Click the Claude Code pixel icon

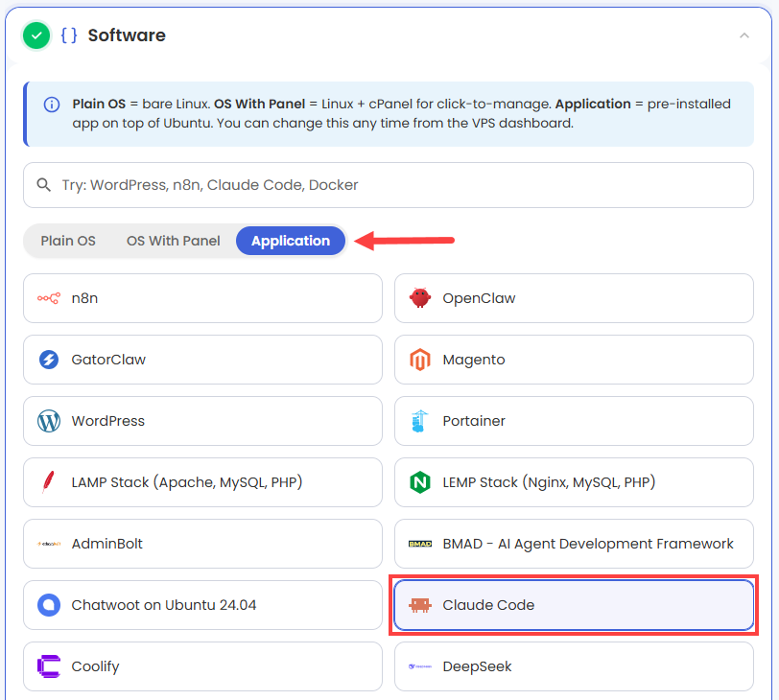coord(420,605)
